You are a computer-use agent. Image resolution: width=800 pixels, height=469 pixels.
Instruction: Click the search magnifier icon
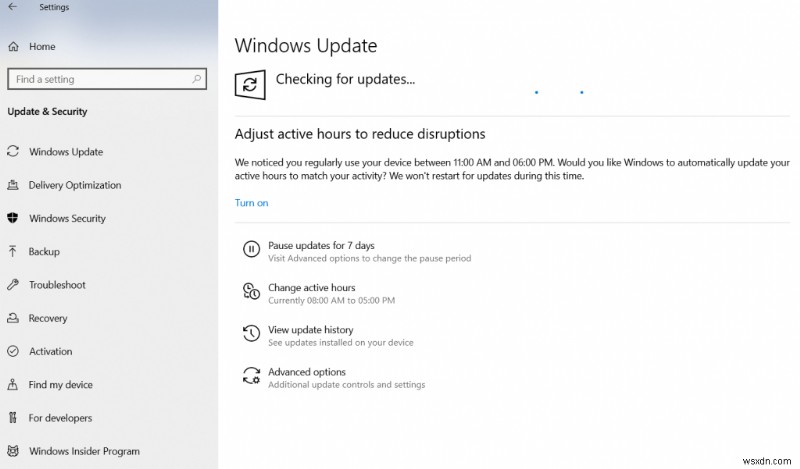point(196,79)
